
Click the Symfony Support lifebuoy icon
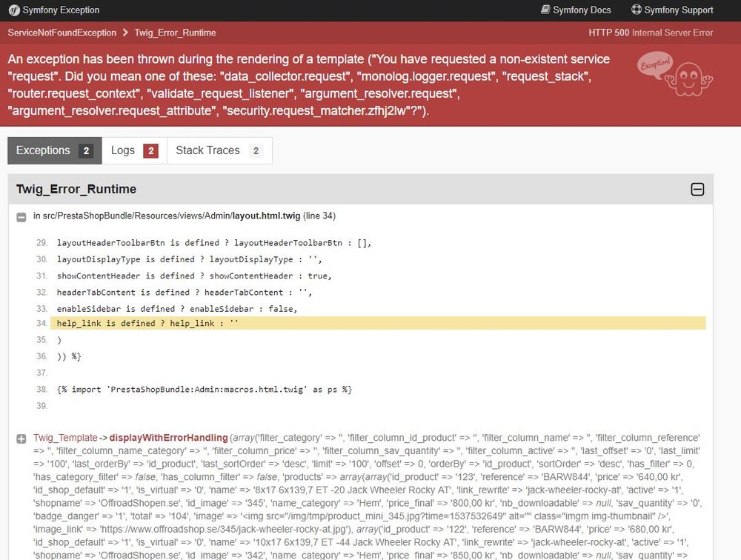point(636,10)
